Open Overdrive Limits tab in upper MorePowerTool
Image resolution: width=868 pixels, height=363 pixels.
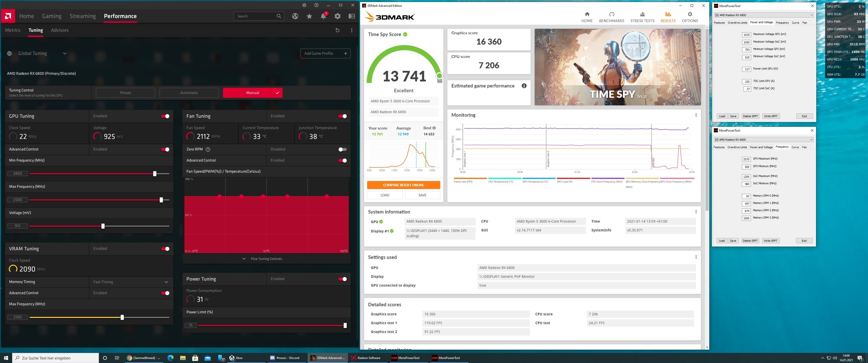click(x=737, y=23)
